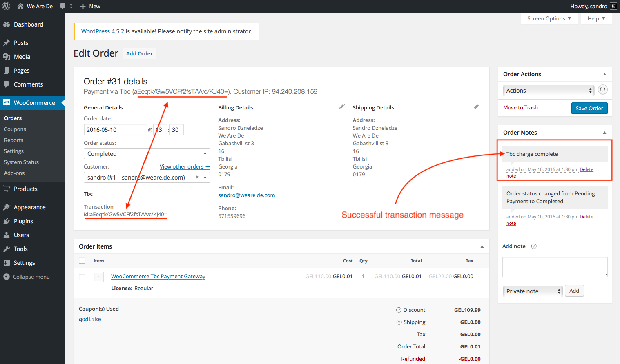The height and width of the screenshot is (364, 620).
Task: Click the Save Order button
Action: pyautogui.click(x=589, y=108)
